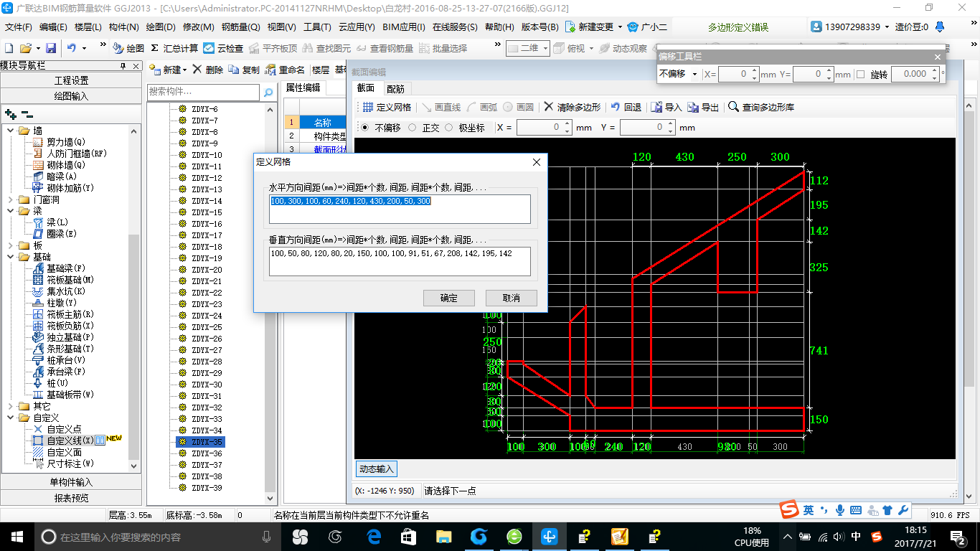Open 新建变更 dropdown in menu bar
980x551 pixels.
[x=620, y=27]
